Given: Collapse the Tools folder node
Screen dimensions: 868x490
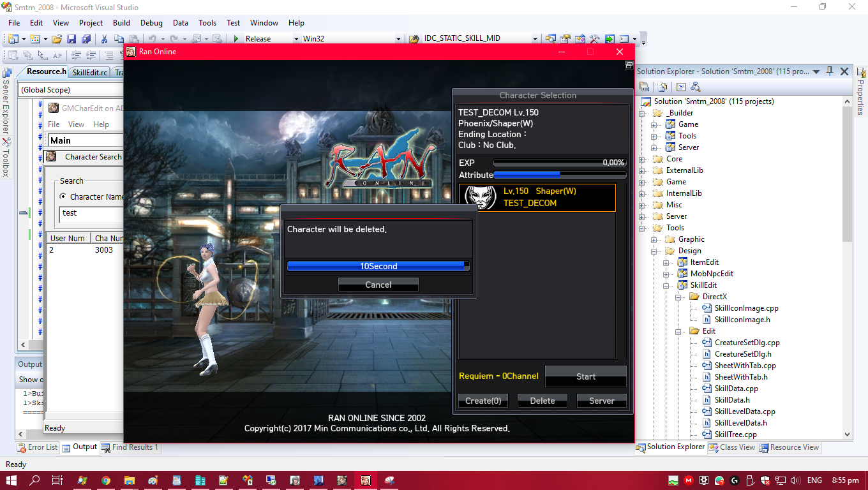Looking at the screenshot, I should tap(643, 228).
